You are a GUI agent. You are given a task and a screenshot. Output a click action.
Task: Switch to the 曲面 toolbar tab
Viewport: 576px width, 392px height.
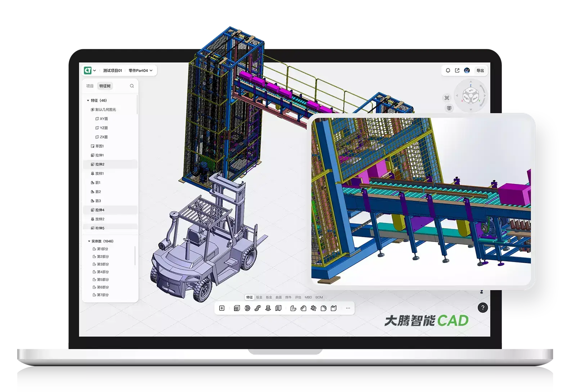click(279, 297)
